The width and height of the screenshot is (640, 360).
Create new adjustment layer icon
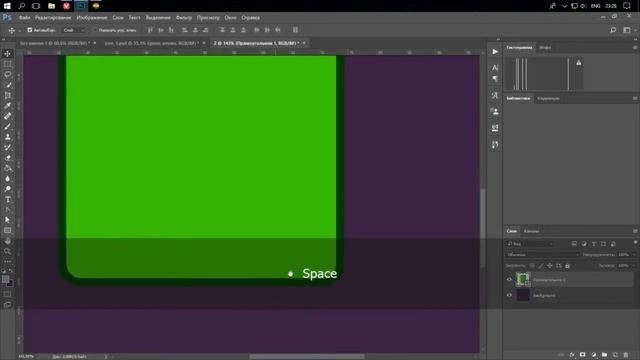[593, 355]
